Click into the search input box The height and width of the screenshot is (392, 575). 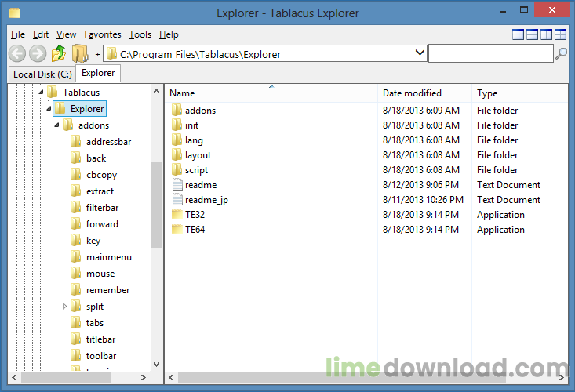489,53
